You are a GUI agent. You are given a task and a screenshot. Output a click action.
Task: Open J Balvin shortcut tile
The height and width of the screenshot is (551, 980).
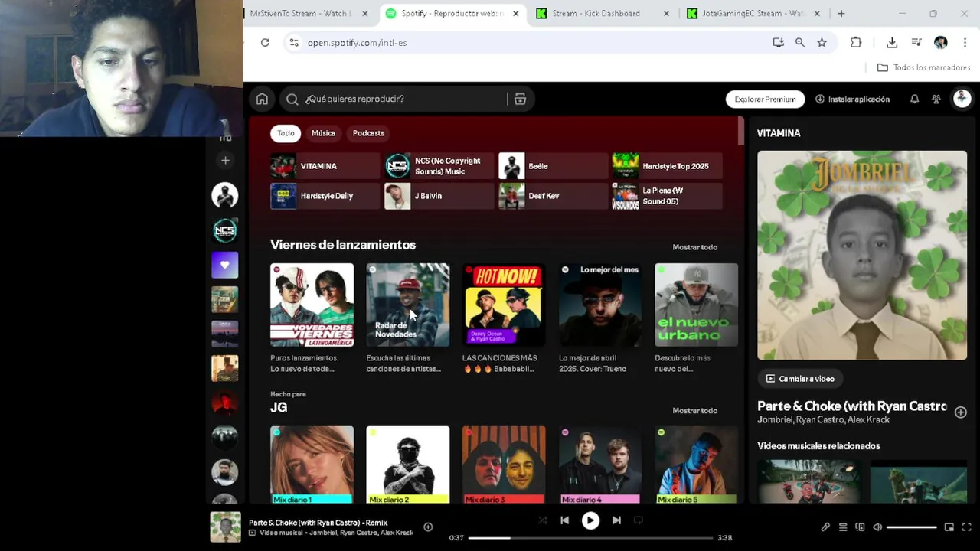(x=439, y=196)
